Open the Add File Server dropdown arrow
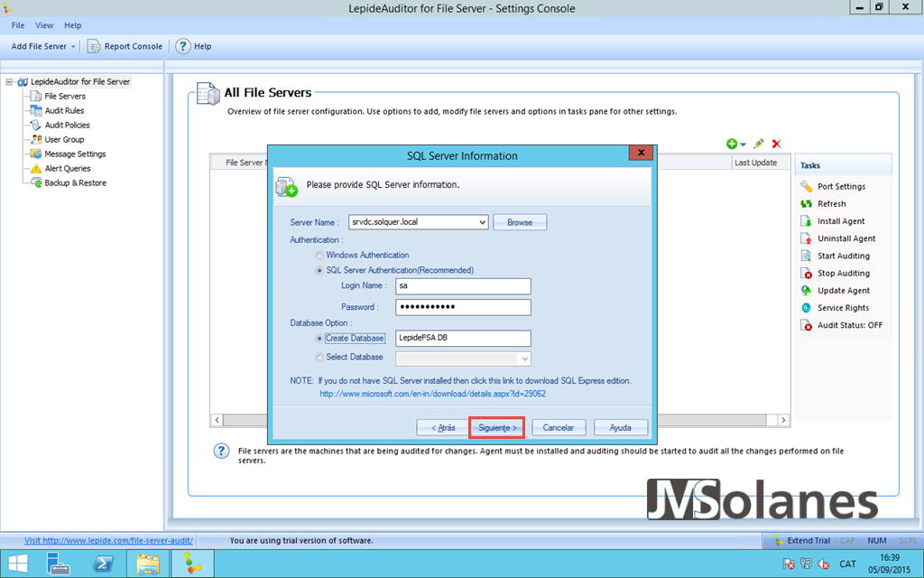Screen dimensions: 924x578 pos(73,47)
